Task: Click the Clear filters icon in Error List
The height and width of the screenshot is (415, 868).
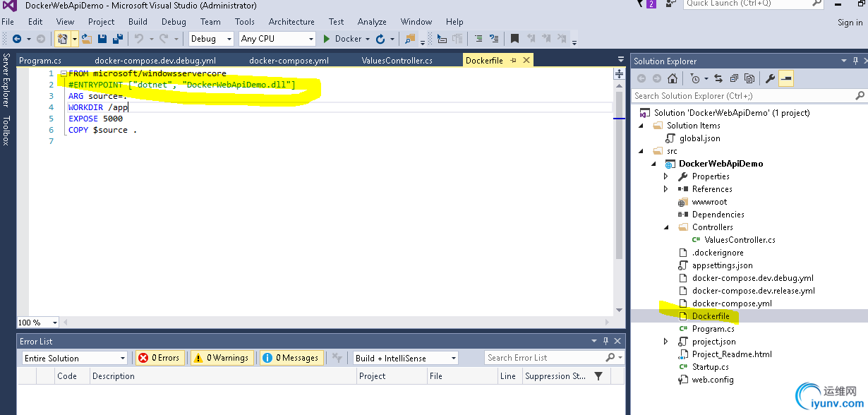Action: click(x=337, y=358)
